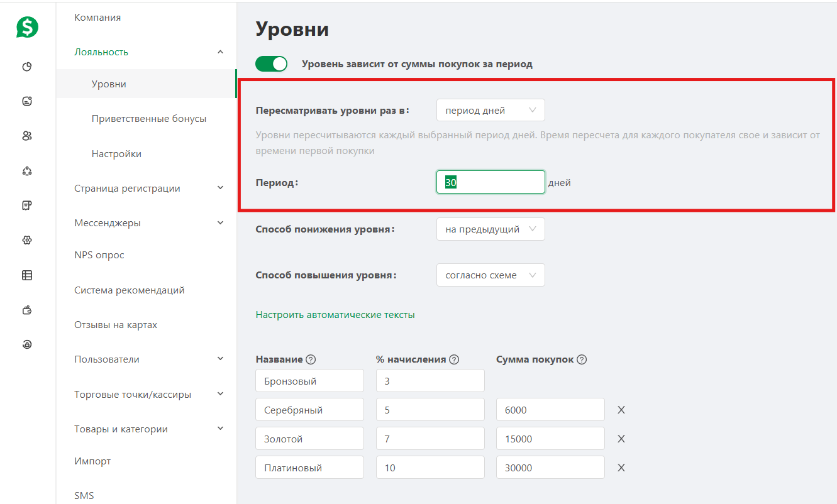This screenshot has width=837, height=504.
Task: Click the three connected circles sidebar icon
Action: click(27, 171)
